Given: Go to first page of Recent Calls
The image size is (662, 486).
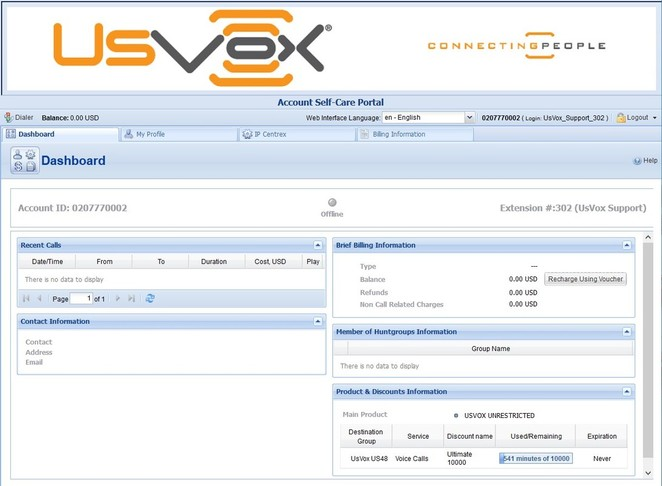Looking at the screenshot, I should [26, 299].
